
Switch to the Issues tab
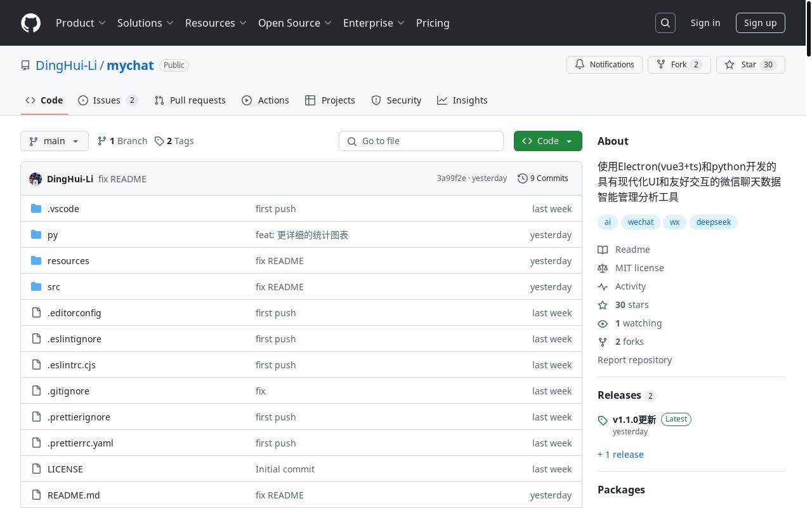(107, 100)
